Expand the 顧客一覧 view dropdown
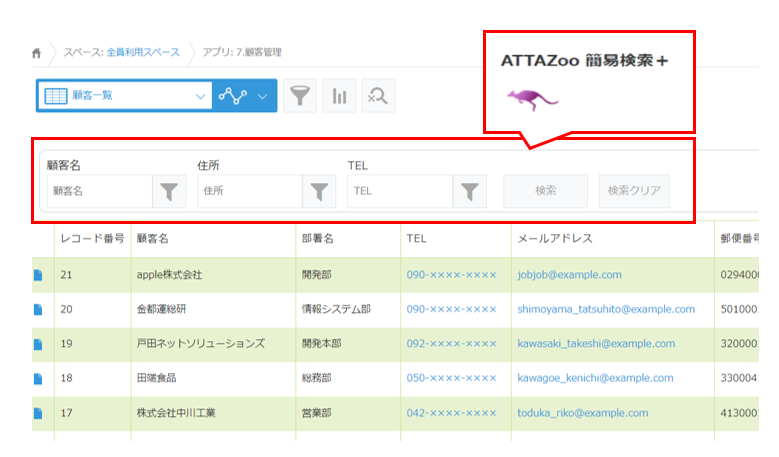The width and height of the screenshot is (779, 457). tap(198, 96)
